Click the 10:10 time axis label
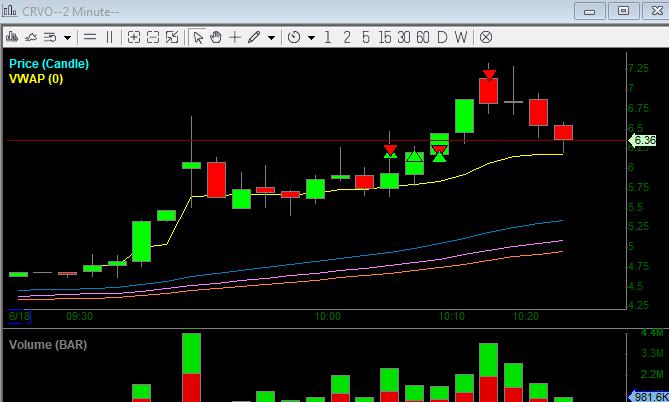669x402 pixels. click(451, 316)
